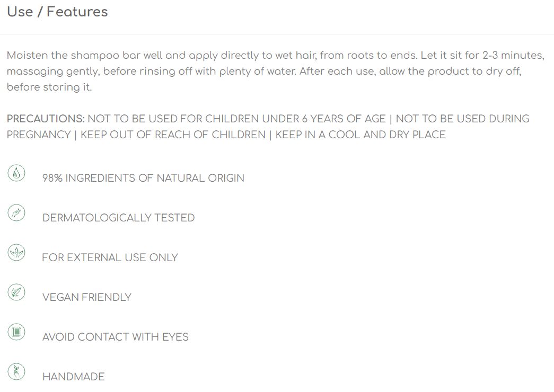
Task: Select the Use / Features heading
Action: (57, 12)
